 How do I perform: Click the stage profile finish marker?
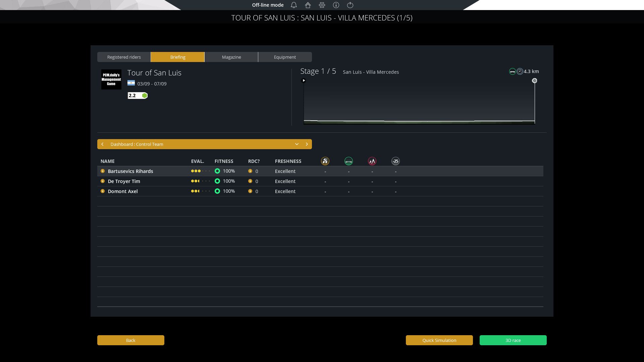(x=535, y=81)
